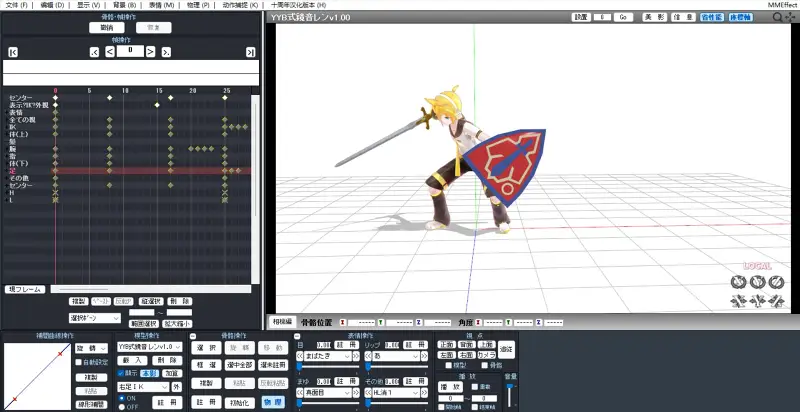Click the 初始化 button in bone panel
Image resolution: width=800 pixels, height=412 pixels.
(239, 402)
